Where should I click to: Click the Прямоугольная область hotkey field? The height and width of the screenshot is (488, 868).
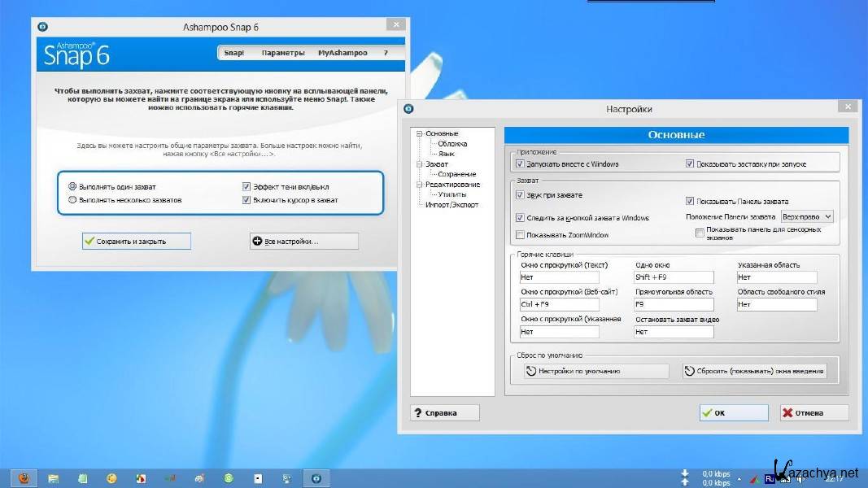[674, 305]
